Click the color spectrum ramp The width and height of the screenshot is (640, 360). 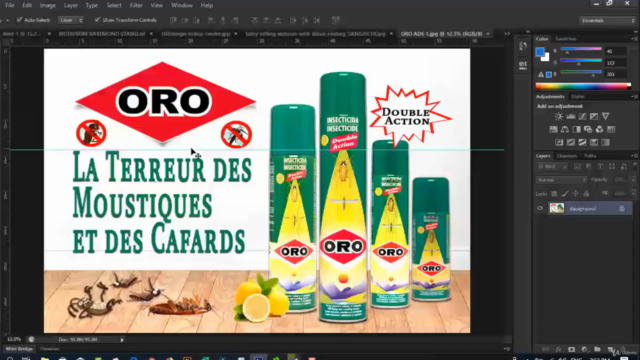(x=583, y=86)
